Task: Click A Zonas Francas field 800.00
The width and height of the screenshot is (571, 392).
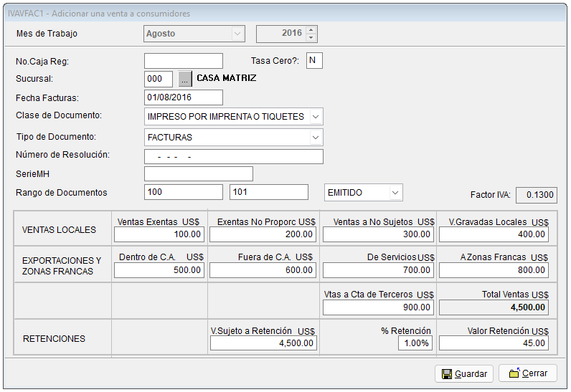Action: (494, 270)
